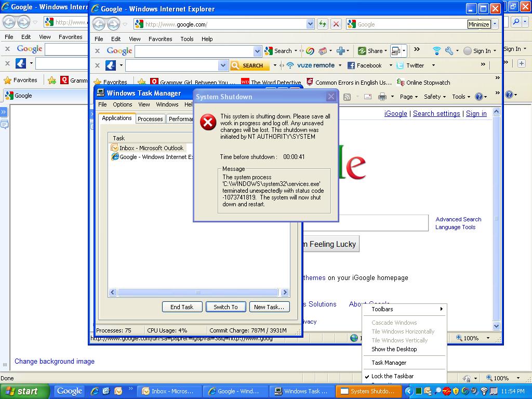Viewport: 532px width, 399px height.
Task: Open The Word Detective favorites link
Action: click(x=271, y=83)
